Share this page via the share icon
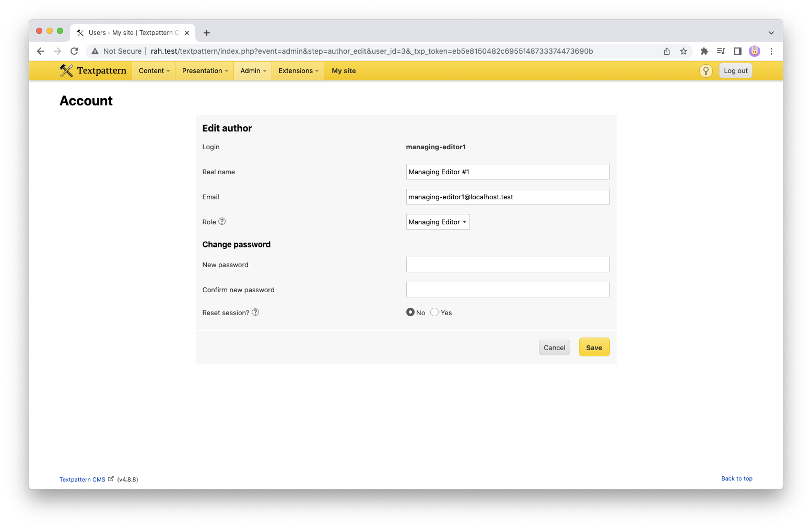The width and height of the screenshot is (812, 528). coord(667,51)
